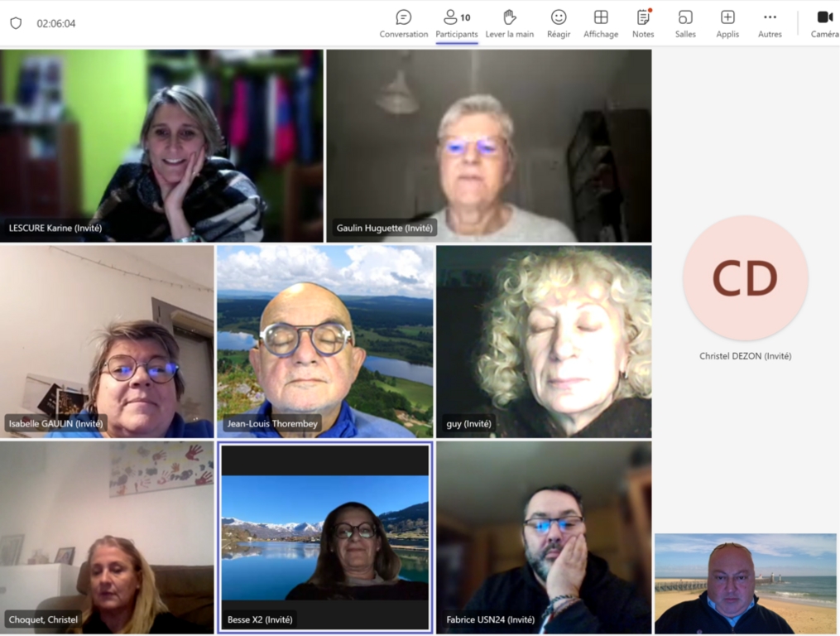Click the shield security icon

pyautogui.click(x=16, y=23)
